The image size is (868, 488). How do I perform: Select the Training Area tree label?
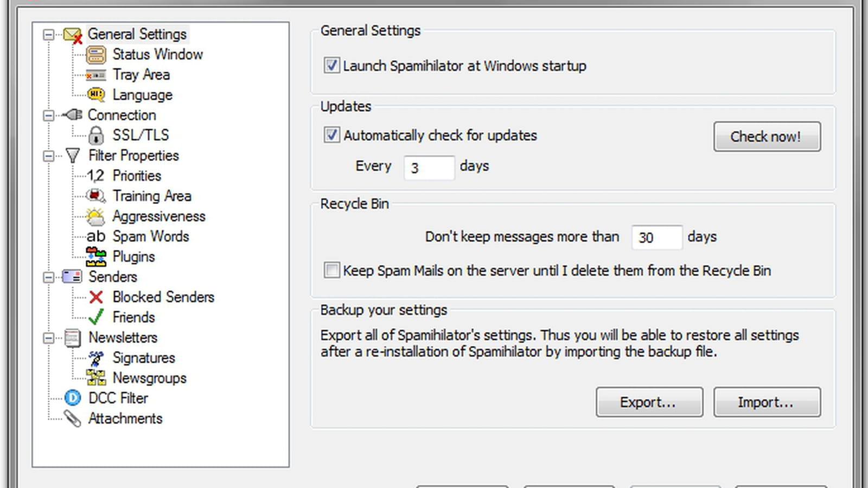pos(152,196)
